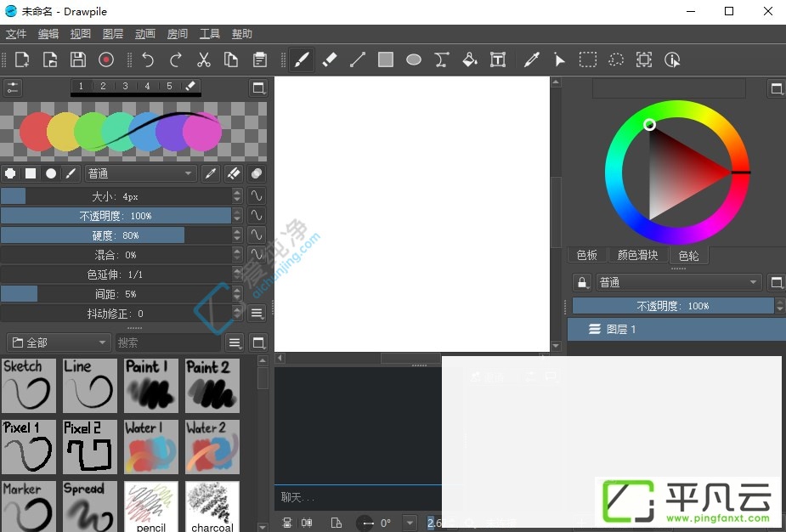Select brush slot 5
Viewport: 786px width, 532px height.
(169, 86)
